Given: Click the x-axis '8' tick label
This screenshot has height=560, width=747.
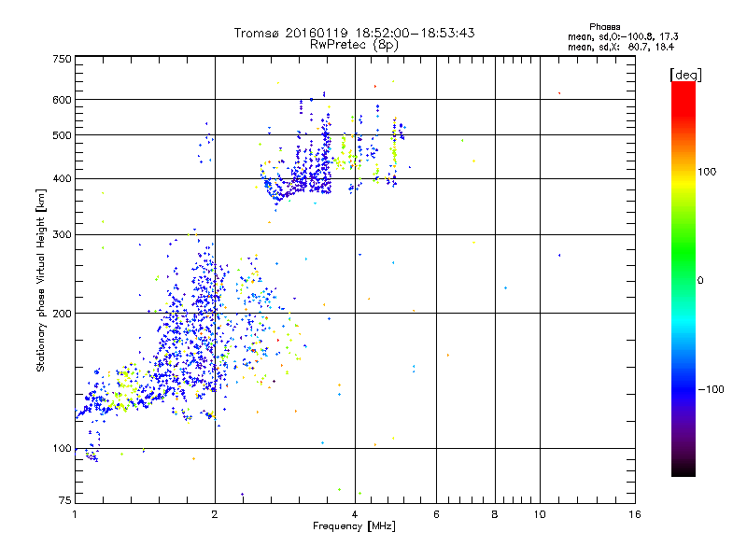Looking at the screenshot, I should point(495,514).
